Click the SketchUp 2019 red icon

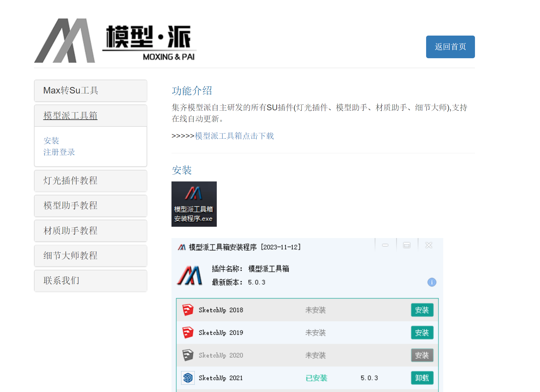[188, 332]
